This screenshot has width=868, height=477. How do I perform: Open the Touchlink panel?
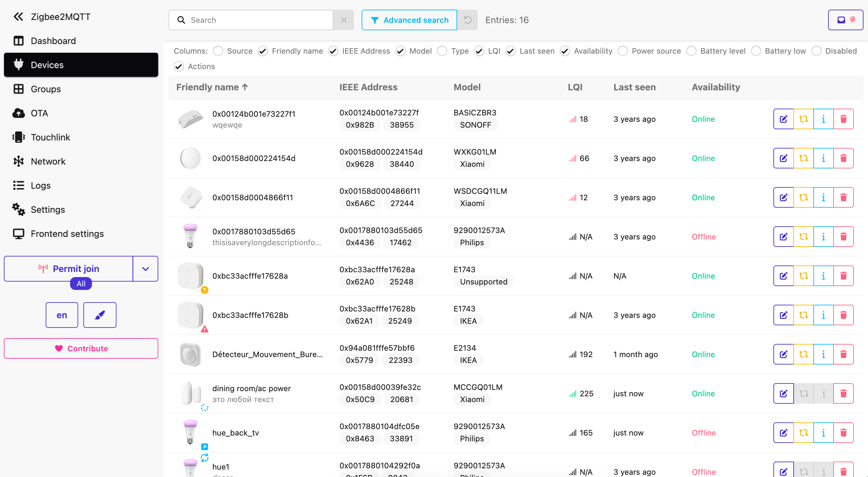[51, 137]
